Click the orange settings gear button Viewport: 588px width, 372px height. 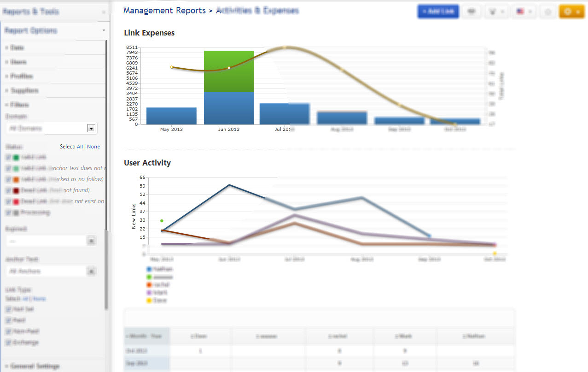[x=571, y=12]
